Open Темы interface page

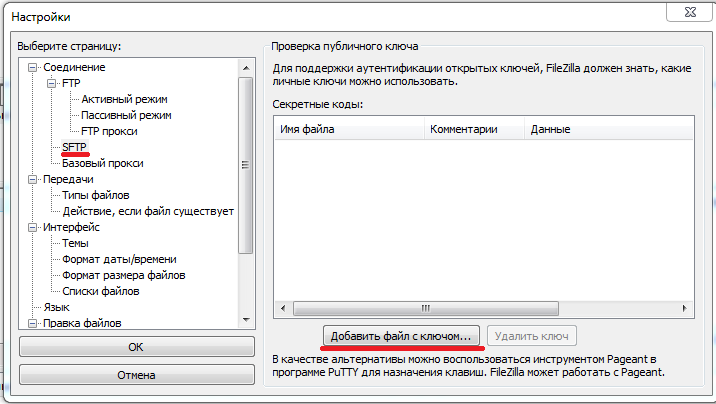click(x=75, y=243)
